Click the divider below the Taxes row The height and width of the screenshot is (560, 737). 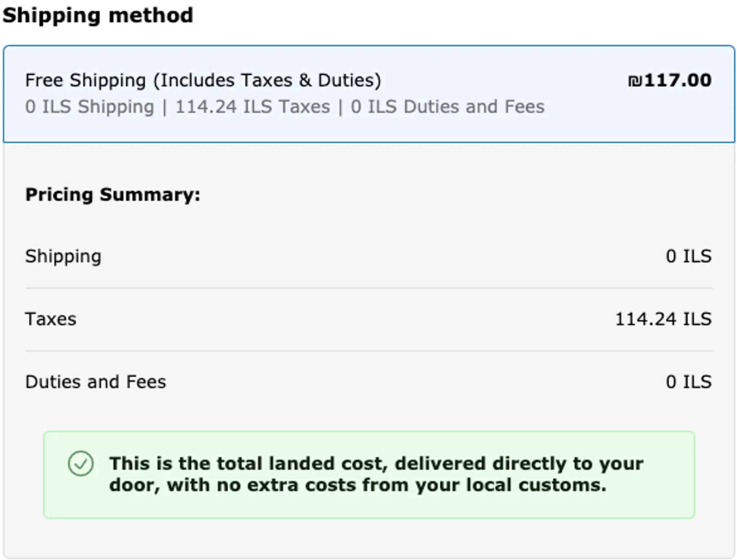point(369,350)
